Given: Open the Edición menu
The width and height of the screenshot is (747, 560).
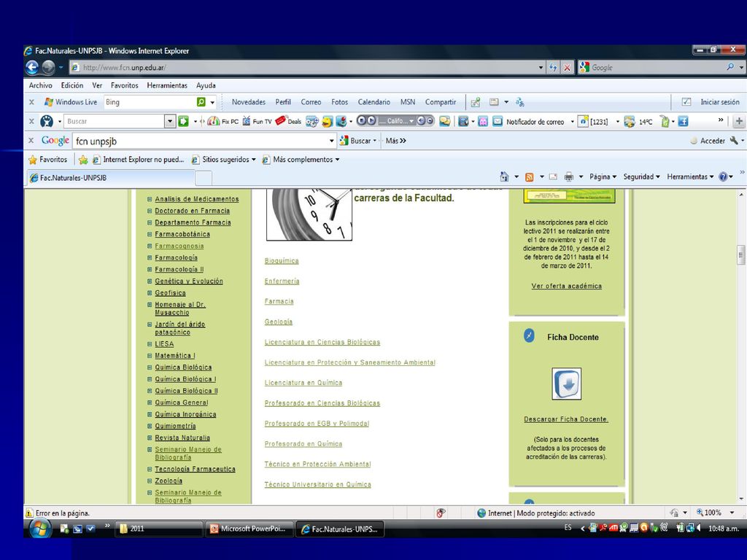Looking at the screenshot, I should pyautogui.click(x=72, y=85).
